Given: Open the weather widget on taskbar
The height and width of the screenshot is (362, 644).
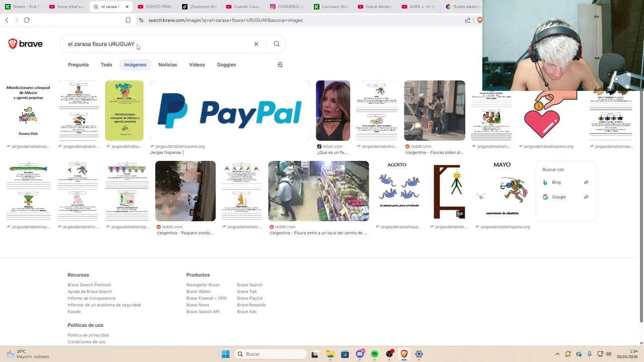Looking at the screenshot, I should click(x=28, y=354).
